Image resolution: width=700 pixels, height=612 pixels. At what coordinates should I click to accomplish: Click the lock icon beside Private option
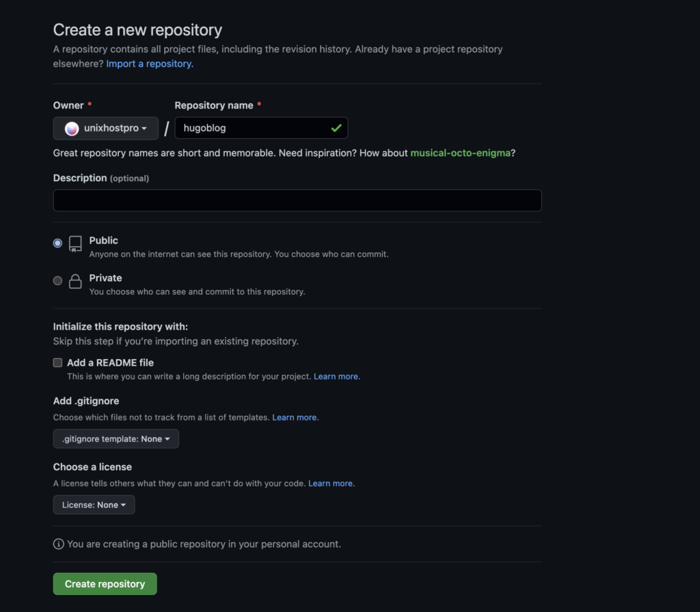pyautogui.click(x=75, y=282)
